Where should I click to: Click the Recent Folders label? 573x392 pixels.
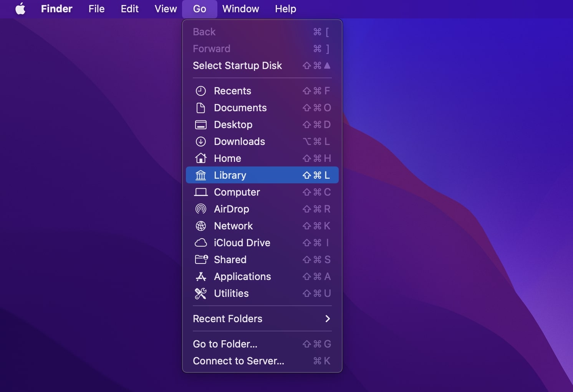(x=228, y=319)
